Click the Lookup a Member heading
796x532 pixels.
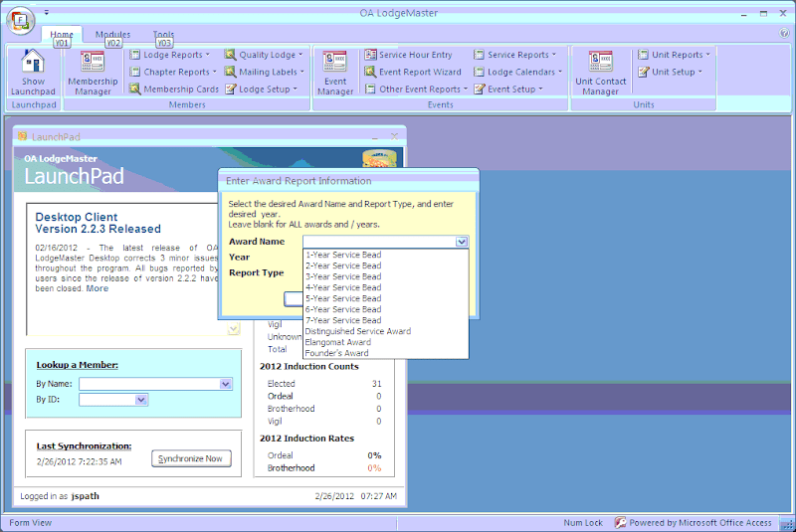pyautogui.click(x=78, y=365)
